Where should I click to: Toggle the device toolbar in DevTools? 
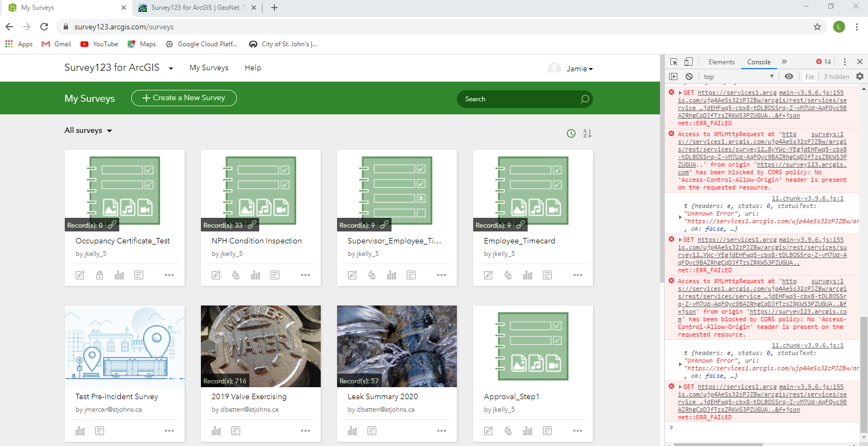689,62
